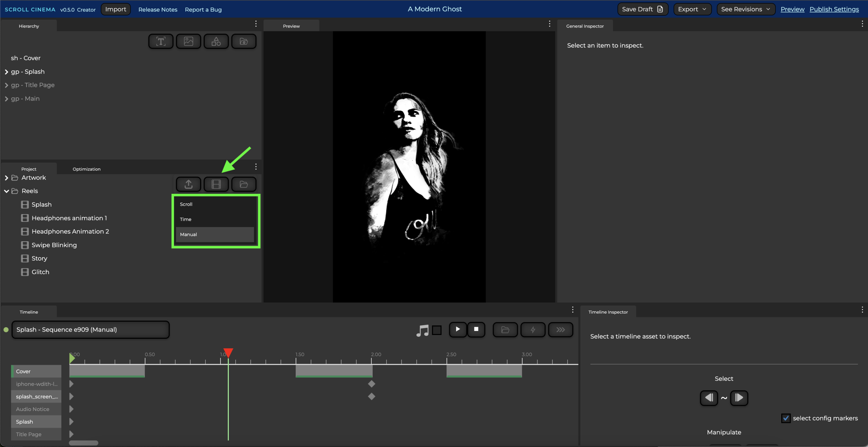
Task: Open the Export dropdown
Action: (692, 9)
